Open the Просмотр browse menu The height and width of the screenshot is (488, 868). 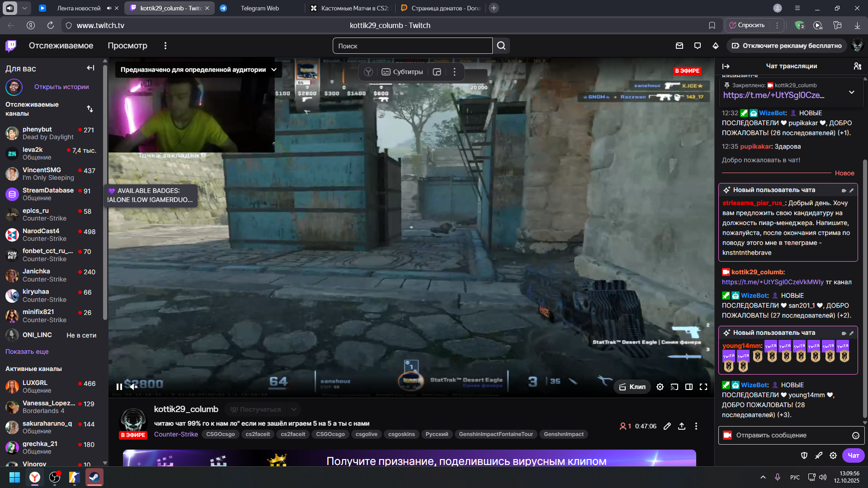[x=127, y=46]
